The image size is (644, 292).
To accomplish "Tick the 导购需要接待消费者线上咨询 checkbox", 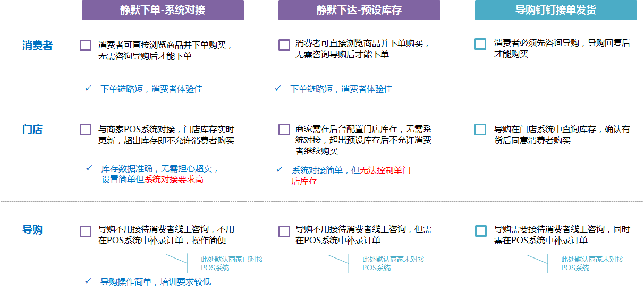I will click(x=480, y=231).
